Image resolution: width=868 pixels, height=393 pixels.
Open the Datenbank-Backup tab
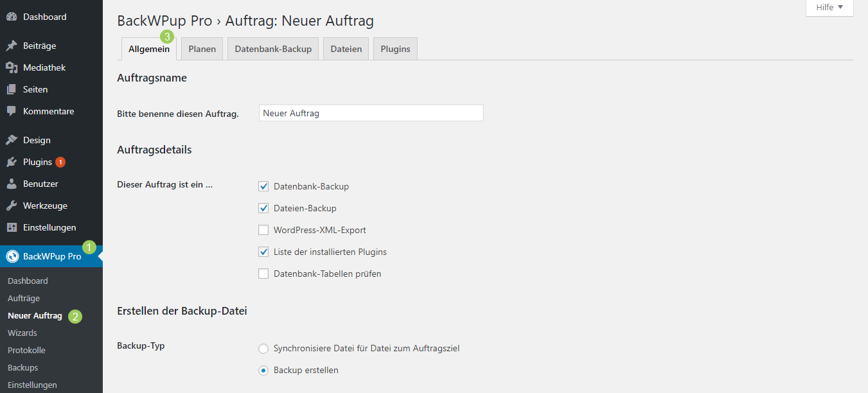tap(272, 48)
